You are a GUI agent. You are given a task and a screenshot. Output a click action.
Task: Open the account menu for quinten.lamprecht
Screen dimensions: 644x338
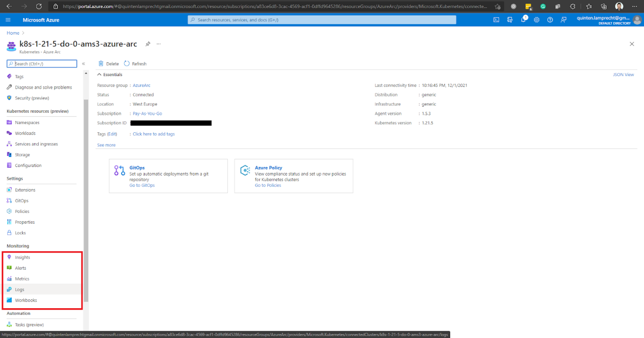(x=609, y=20)
